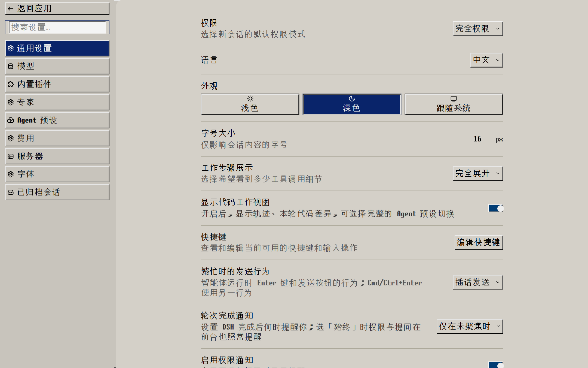Click the sun icon on 浅色 button

250,98
